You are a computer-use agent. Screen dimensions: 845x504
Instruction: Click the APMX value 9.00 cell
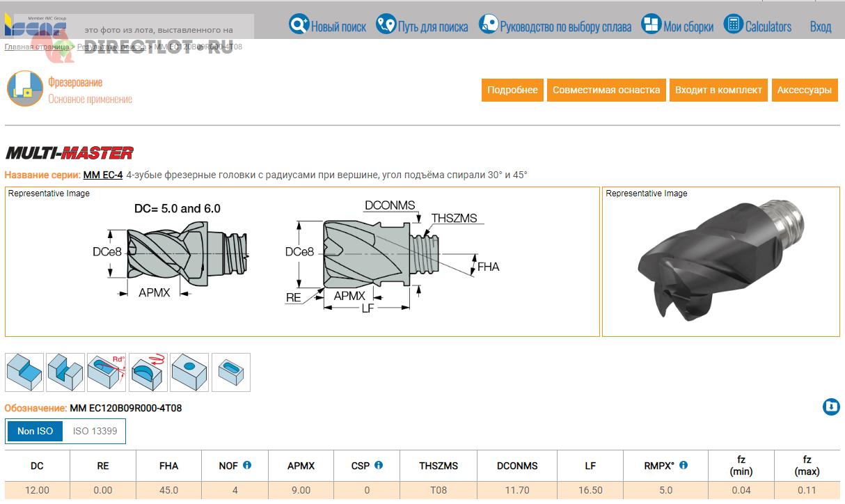click(x=301, y=490)
